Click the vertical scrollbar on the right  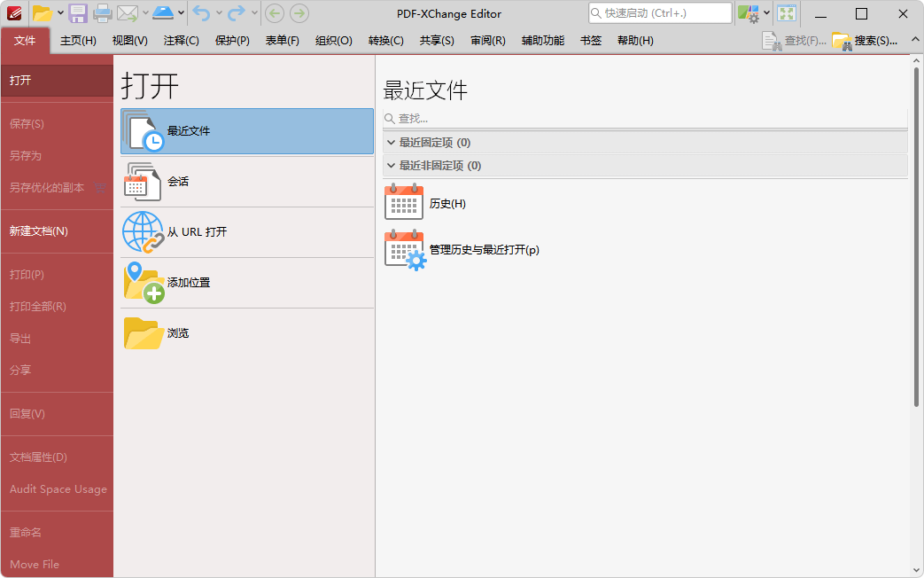(916, 236)
